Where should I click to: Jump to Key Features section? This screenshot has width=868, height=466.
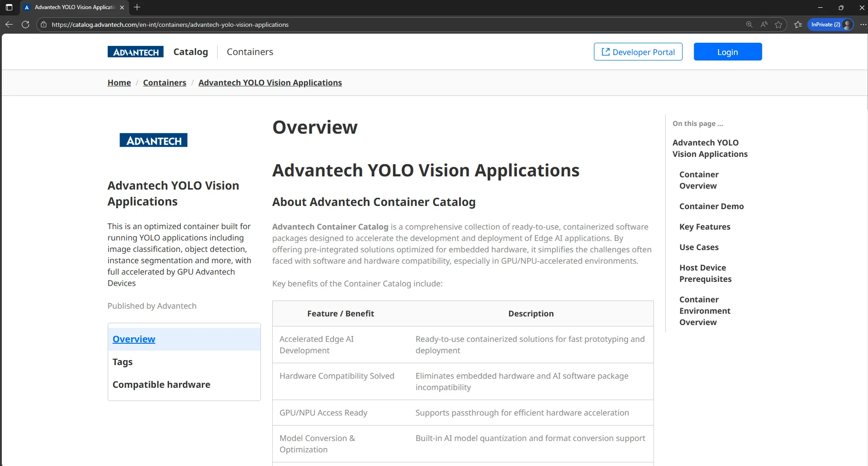click(704, 227)
